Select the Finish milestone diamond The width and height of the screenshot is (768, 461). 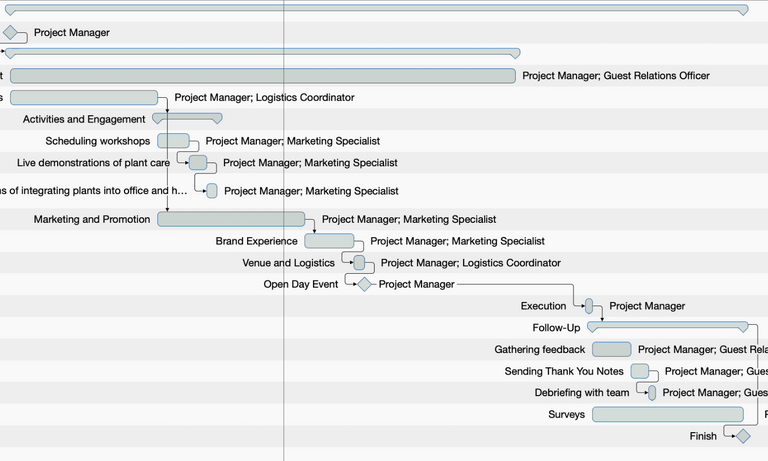(742, 436)
